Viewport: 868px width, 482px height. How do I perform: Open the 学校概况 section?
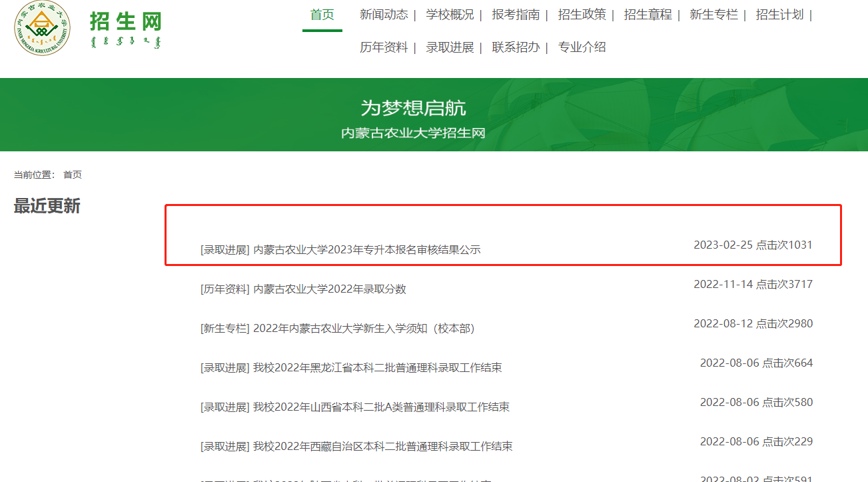pos(450,14)
